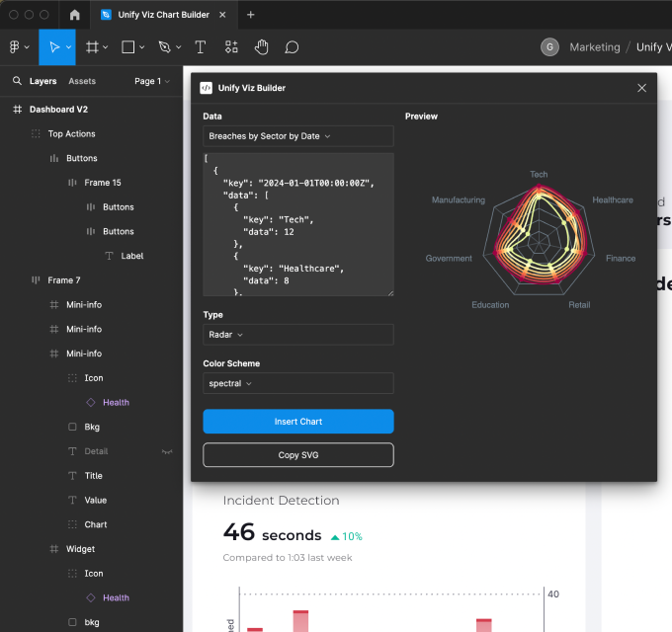
Task: Select the Pen tool
Action: tap(165, 46)
